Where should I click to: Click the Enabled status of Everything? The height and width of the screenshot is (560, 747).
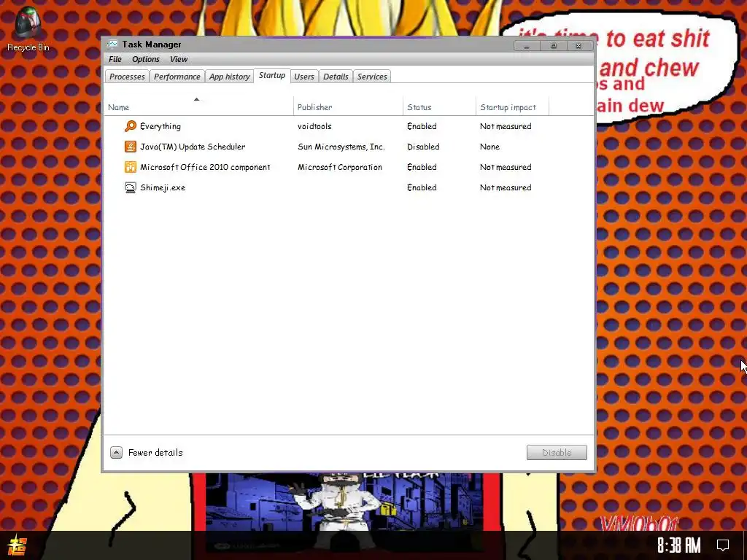(x=422, y=126)
